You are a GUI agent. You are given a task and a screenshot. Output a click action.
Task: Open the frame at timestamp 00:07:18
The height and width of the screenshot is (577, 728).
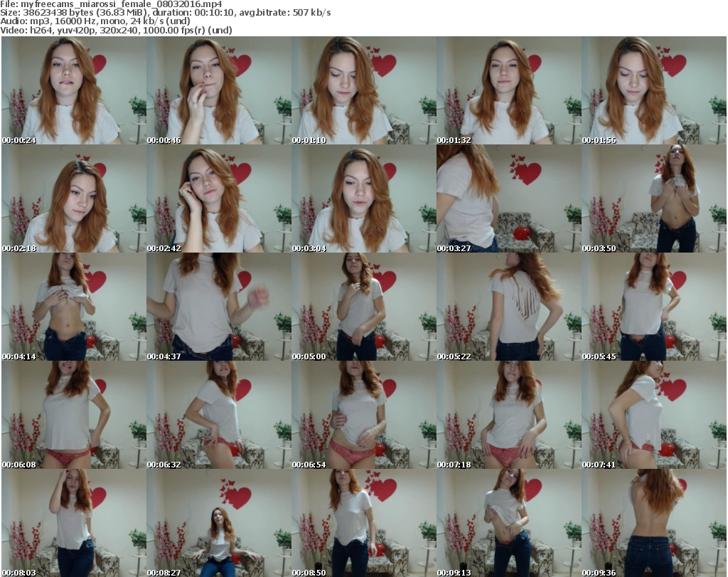coord(509,415)
